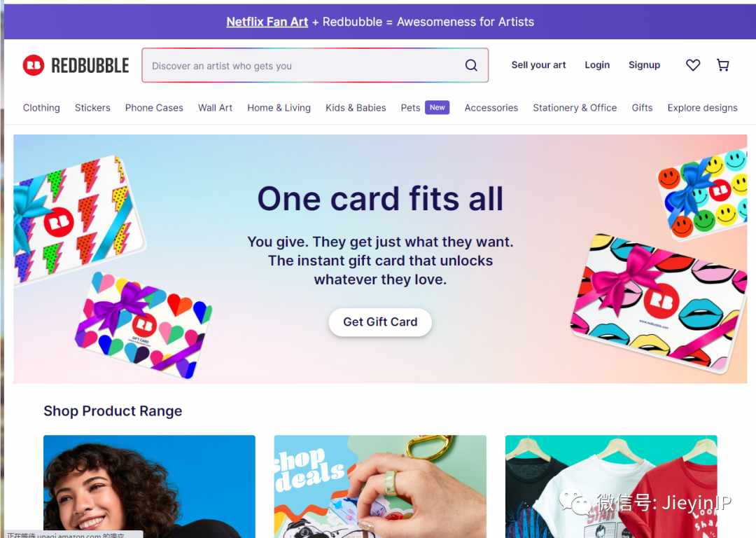Screen dimensions: 756x538
Task: Open Explore designs menu item
Action: [x=703, y=108]
